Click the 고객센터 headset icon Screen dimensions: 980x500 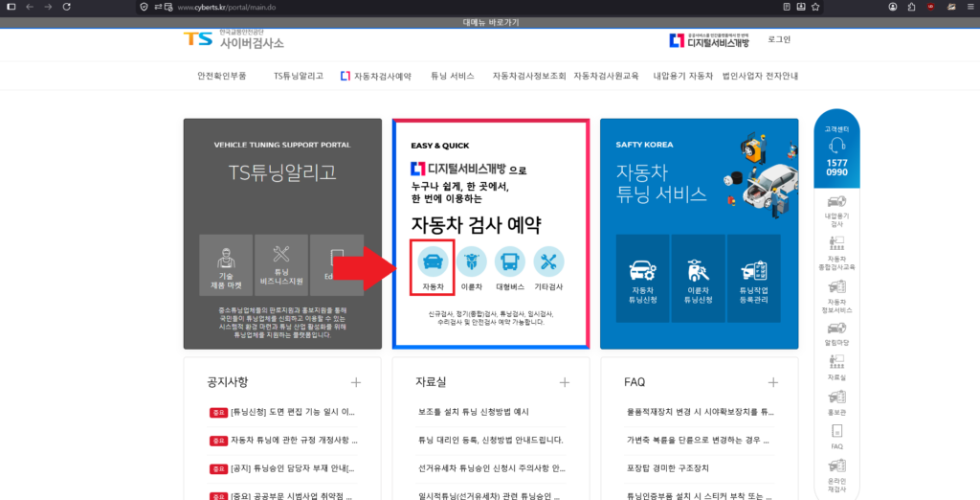tap(836, 146)
